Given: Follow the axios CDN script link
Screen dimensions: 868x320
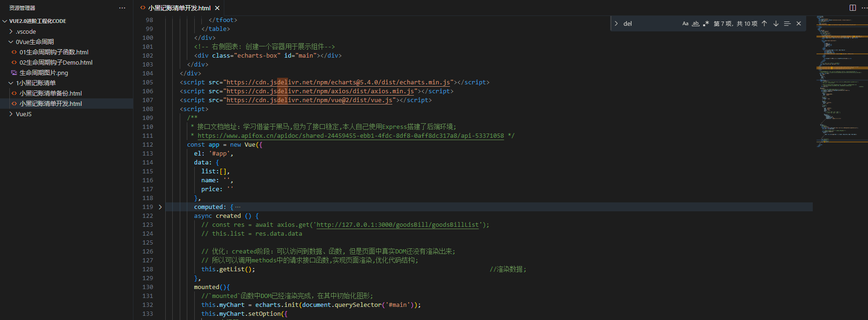Looking at the screenshot, I should [x=320, y=91].
